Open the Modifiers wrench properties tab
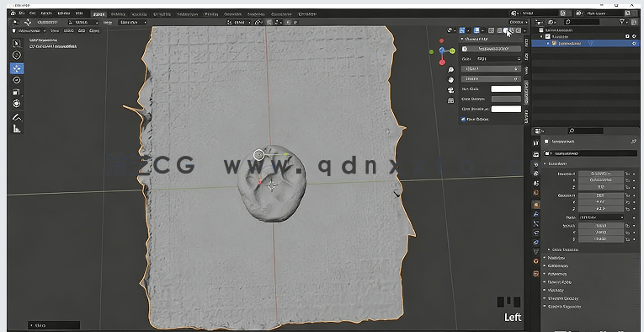Image resolution: width=644 pixels, height=332 pixels. pyautogui.click(x=535, y=214)
